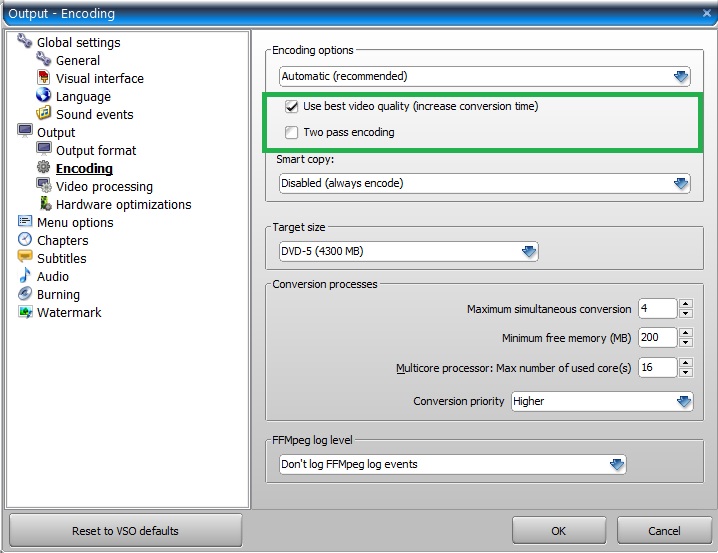
Task: Click the Sound events music note icon
Action: pyautogui.click(x=44, y=113)
